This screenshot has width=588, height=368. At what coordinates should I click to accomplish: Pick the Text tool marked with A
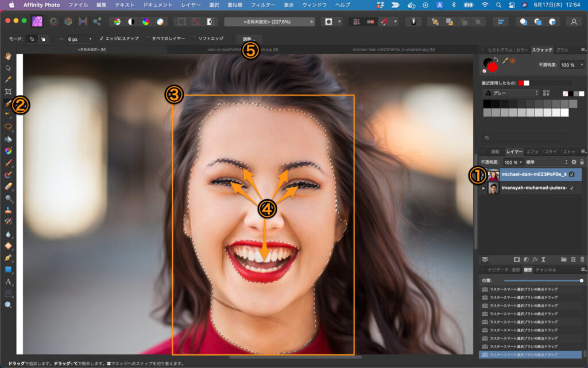8,281
